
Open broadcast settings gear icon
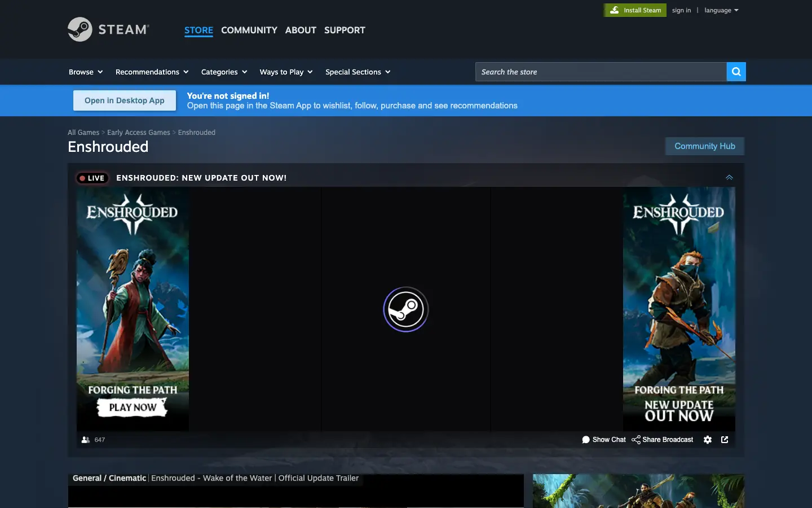coord(708,440)
